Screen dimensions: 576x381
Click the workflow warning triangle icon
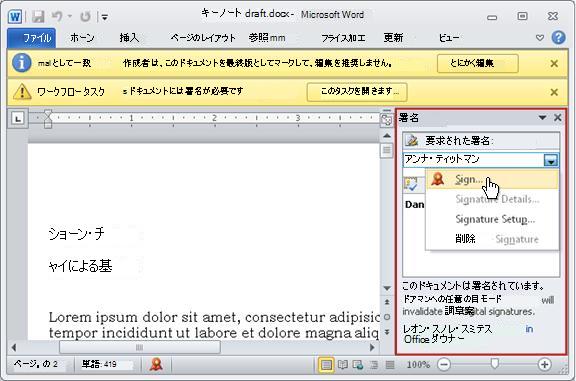point(22,91)
